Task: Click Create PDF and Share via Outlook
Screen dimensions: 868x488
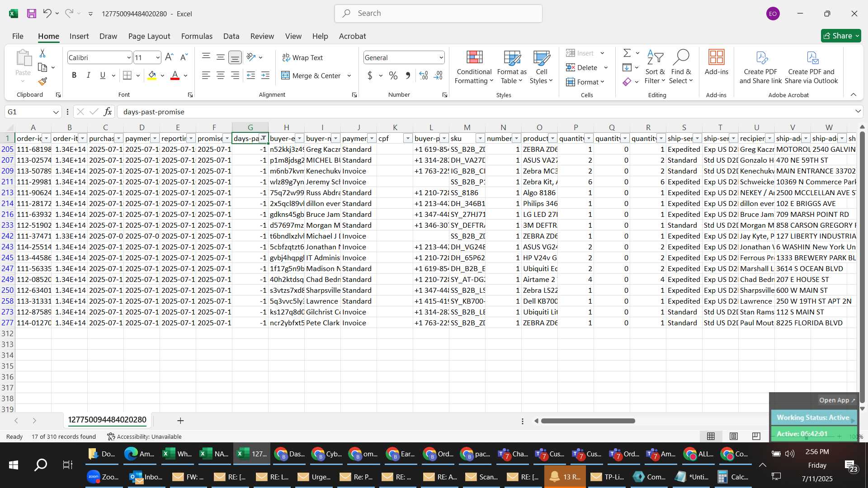Action: click(x=811, y=67)
